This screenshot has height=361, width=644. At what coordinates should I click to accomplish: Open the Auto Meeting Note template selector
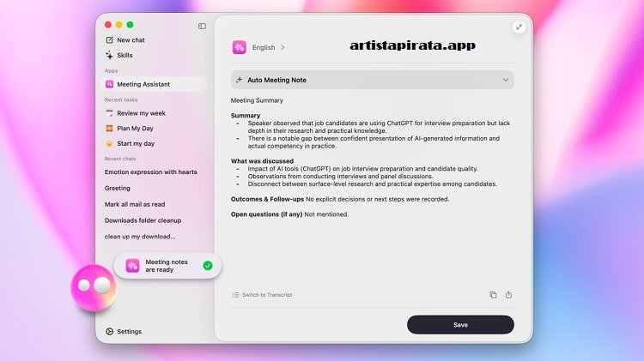(x=372, y=80)
